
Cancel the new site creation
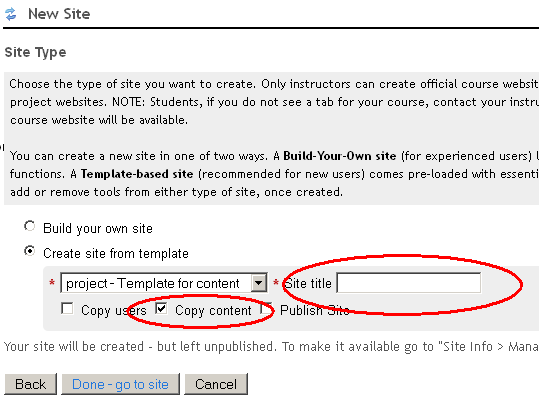point(216,384)
